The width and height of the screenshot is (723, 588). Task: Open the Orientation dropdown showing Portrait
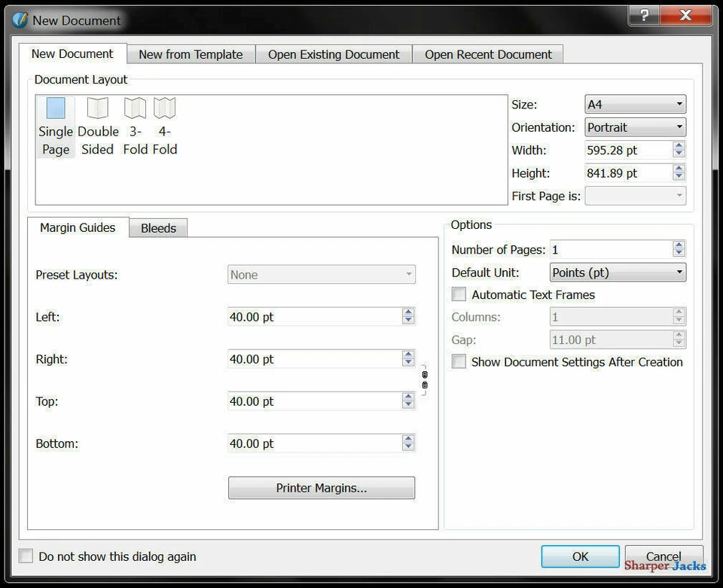pos(634,126)
